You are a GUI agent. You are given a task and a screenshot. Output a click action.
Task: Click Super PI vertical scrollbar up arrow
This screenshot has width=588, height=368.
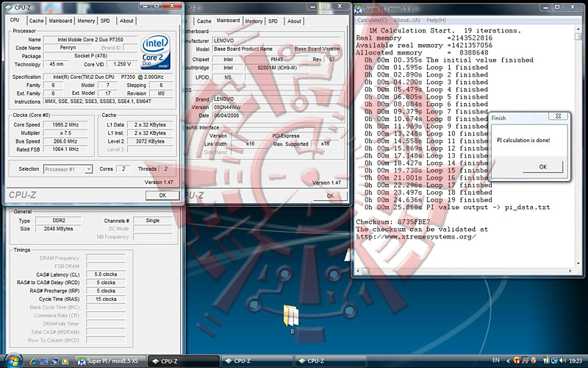point(578,29)
